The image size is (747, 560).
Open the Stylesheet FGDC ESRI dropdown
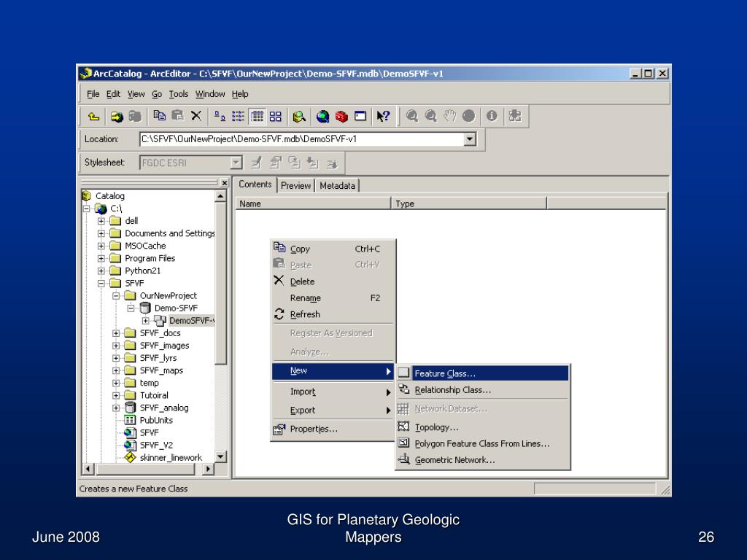(236, 163)
